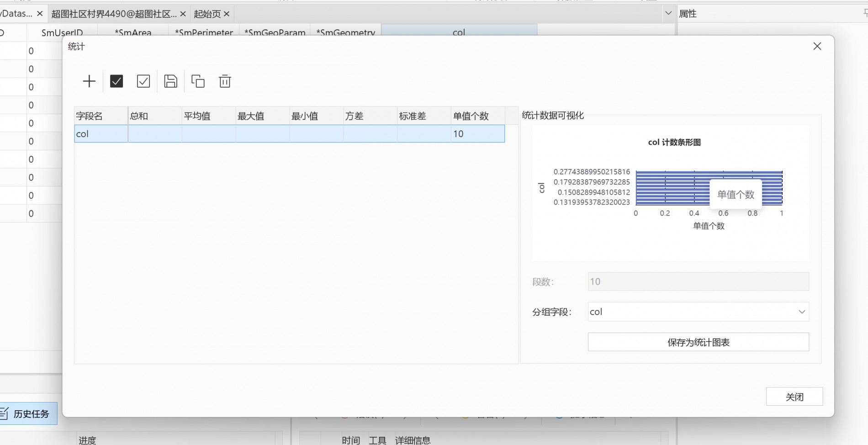The height and width of the screenshot is (445, 868).
Task: Switch to the 起始页 tab
Action: tap(207, 14)
